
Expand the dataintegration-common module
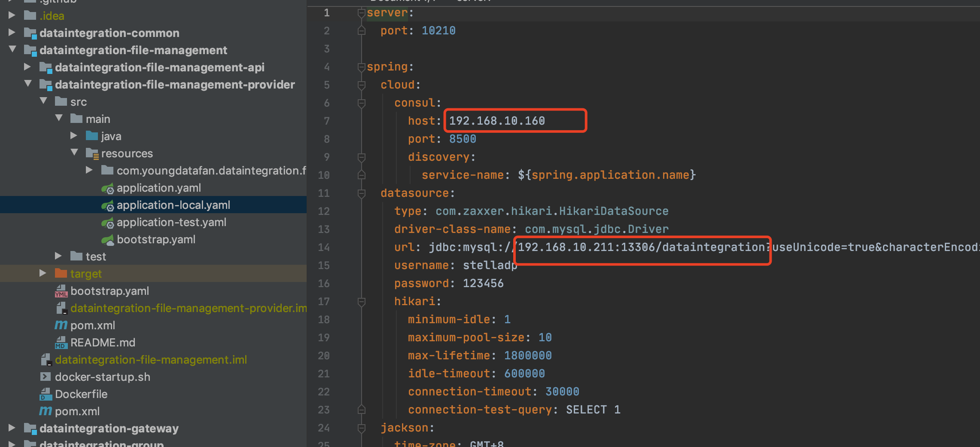(x=12, y=33)
